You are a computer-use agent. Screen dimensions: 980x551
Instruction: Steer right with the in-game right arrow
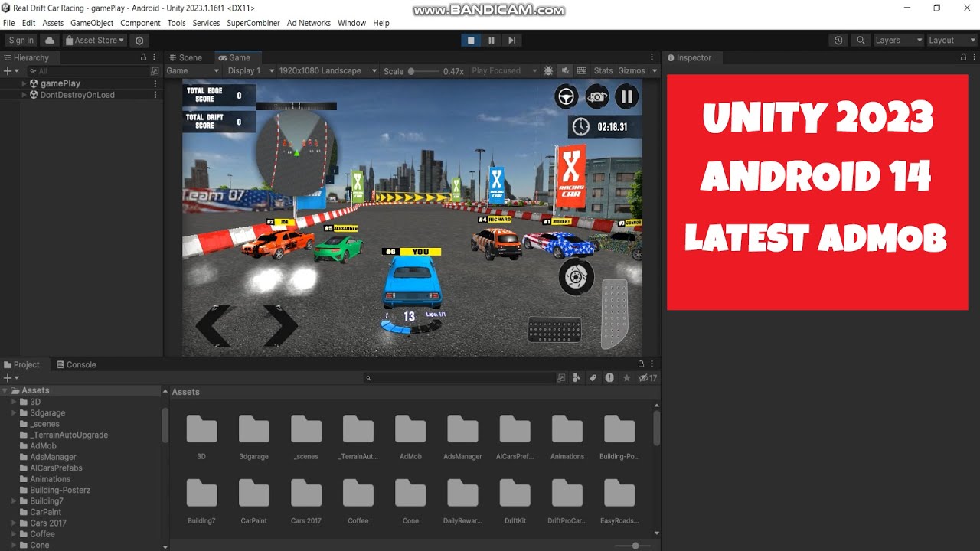(x=279, y=326)
